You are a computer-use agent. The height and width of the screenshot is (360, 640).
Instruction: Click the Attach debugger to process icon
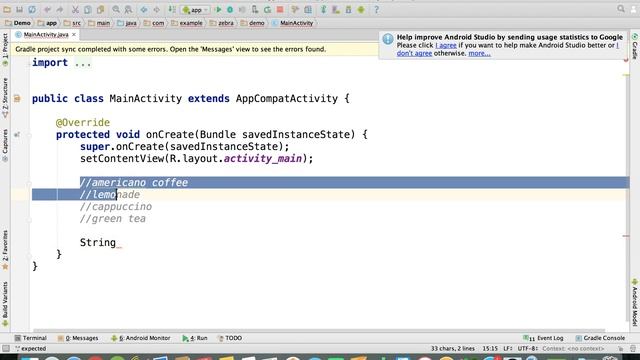tap(255, 9)
